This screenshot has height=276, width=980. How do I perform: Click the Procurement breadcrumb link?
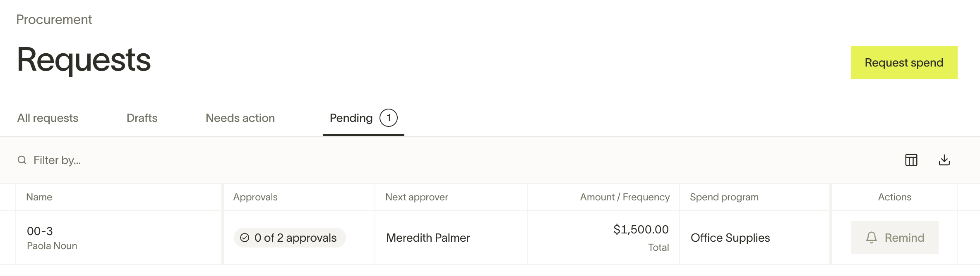pyautogui.click(x=54, y=19)
